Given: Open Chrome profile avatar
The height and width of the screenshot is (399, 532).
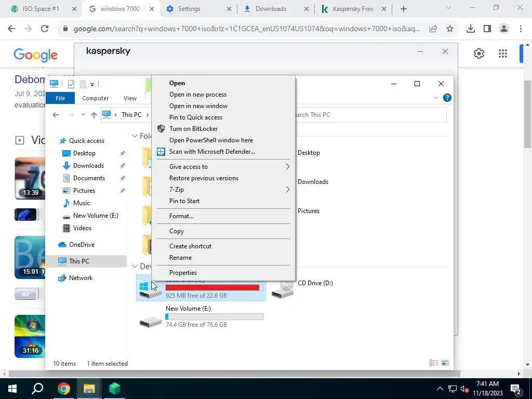Looking at the screenshot, I should click(504, 29).
